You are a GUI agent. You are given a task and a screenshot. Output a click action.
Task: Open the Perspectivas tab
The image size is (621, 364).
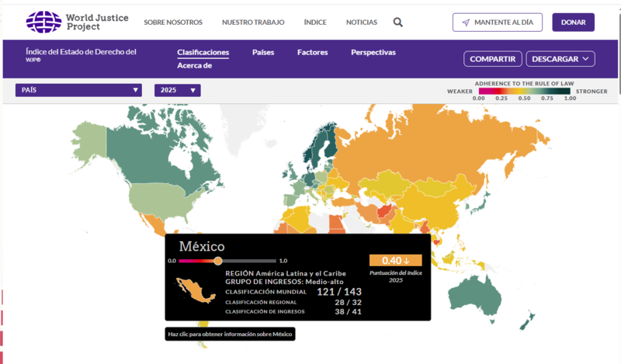click(373, 53)
